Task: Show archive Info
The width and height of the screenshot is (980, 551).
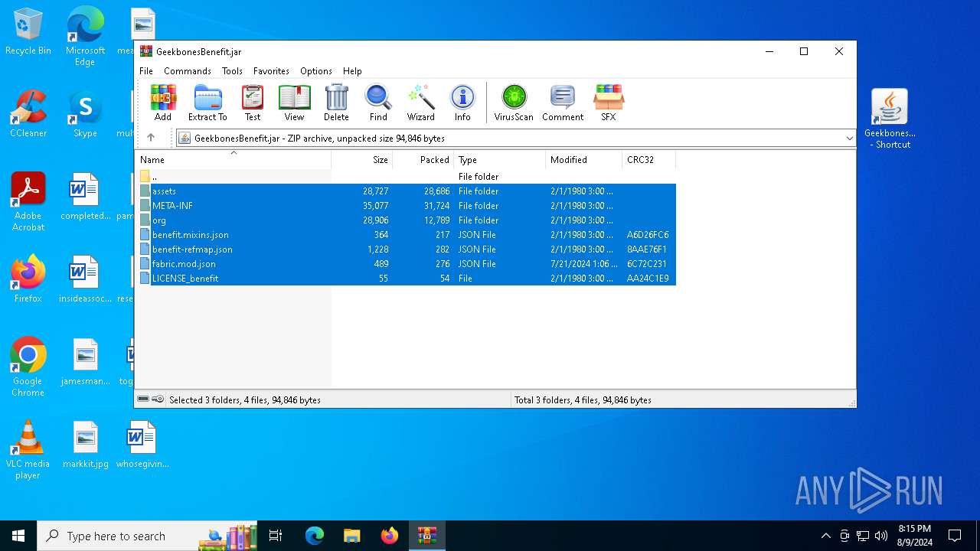Action: pyautogui.click(x=462, y=103)
